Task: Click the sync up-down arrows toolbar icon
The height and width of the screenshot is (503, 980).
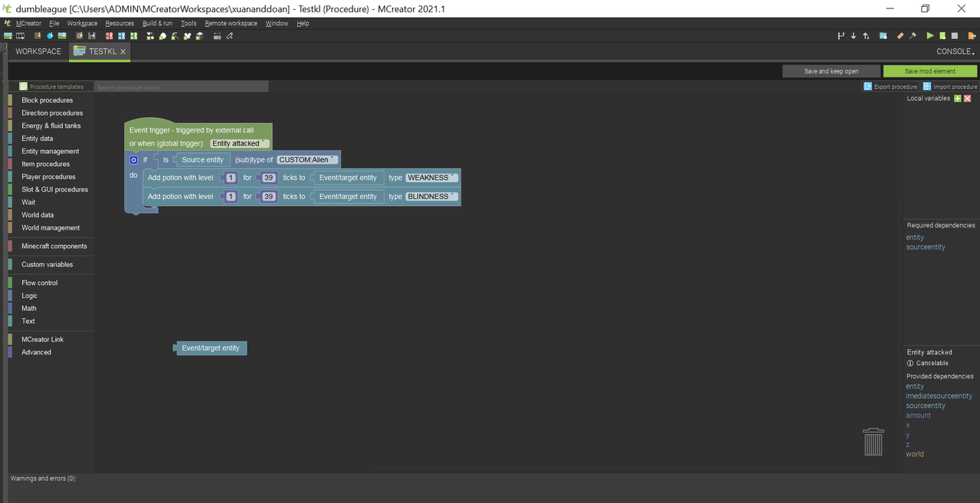Action: tap(866, 35)
